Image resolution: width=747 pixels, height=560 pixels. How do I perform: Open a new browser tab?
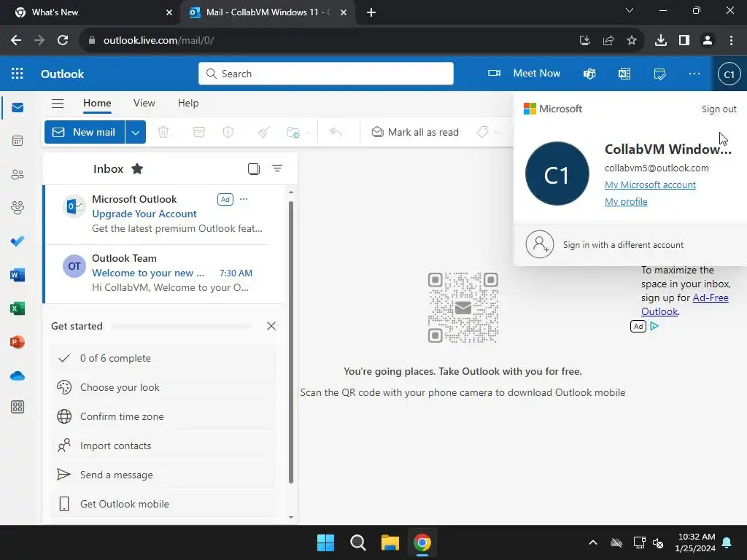point(371,12)
